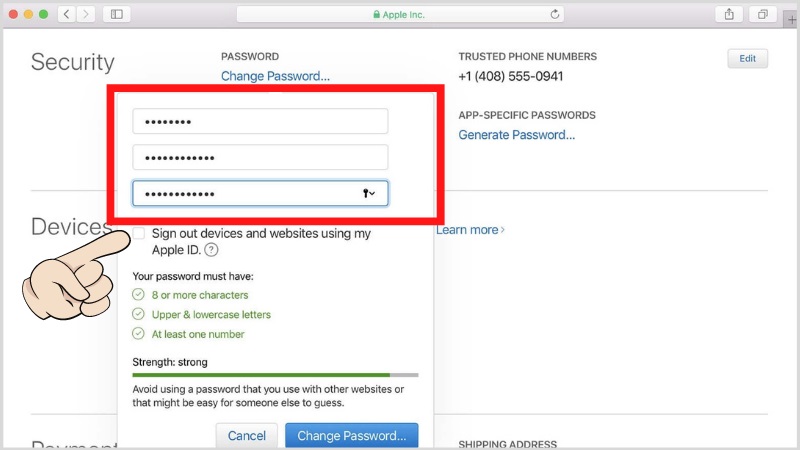Click Safari's forward navigation arrow
The image size is (800, 450).
(x=88, y=14)
